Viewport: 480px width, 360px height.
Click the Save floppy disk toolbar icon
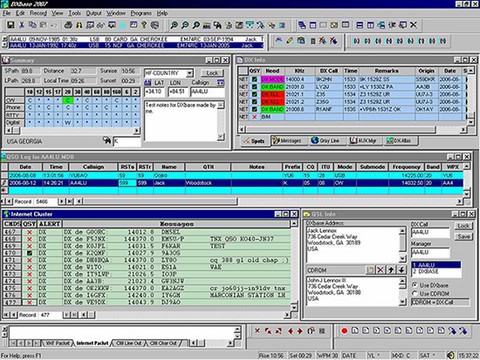pos(11,25)
